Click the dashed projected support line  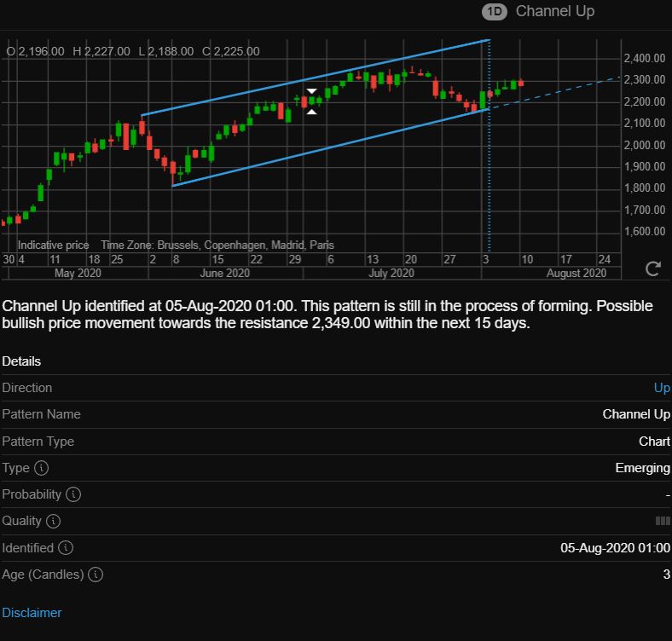click(555, 93)
